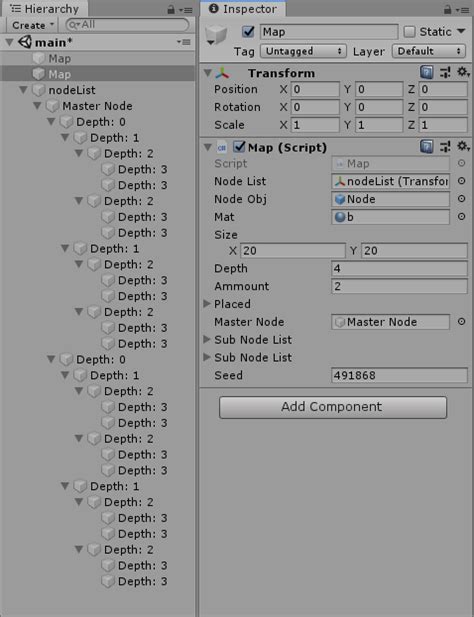The height and width of the screenshot is (617, 474).
Task: Click the Rotation Y field
Action: click(379, 107)
